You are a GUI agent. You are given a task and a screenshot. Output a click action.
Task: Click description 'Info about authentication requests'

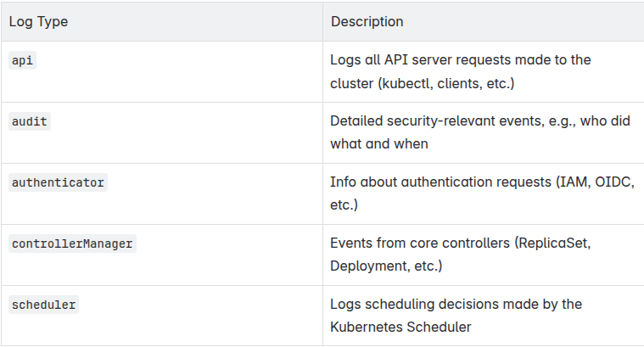click(482, 193)
